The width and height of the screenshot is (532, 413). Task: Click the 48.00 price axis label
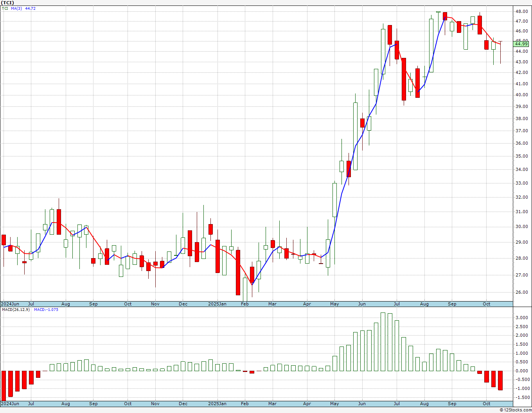point(521,11)
